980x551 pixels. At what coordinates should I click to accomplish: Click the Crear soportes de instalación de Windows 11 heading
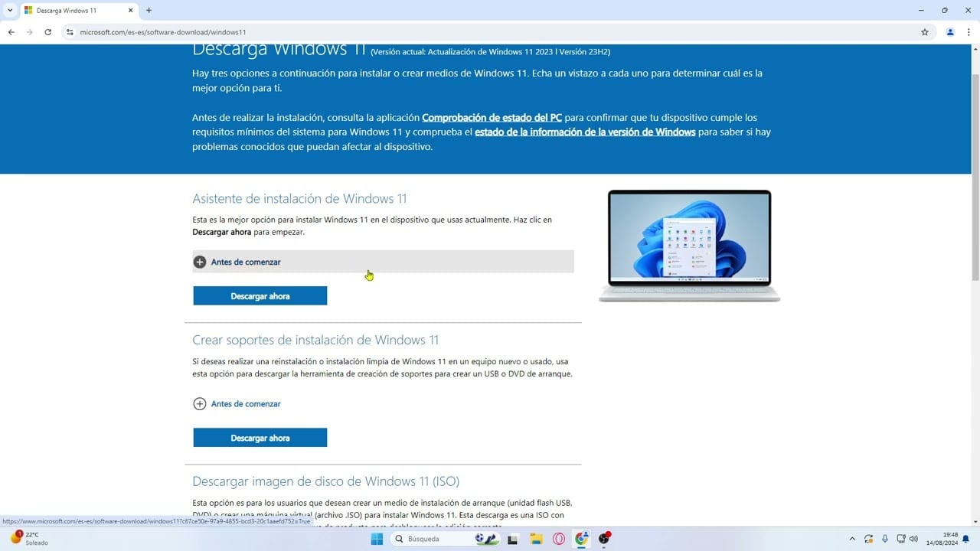(x=315, y=340)
